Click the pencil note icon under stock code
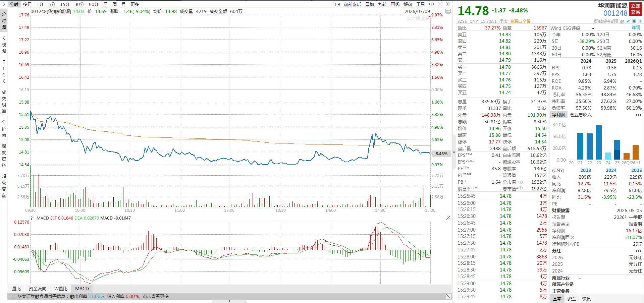644x303 pixels. (x=628, y=21)
